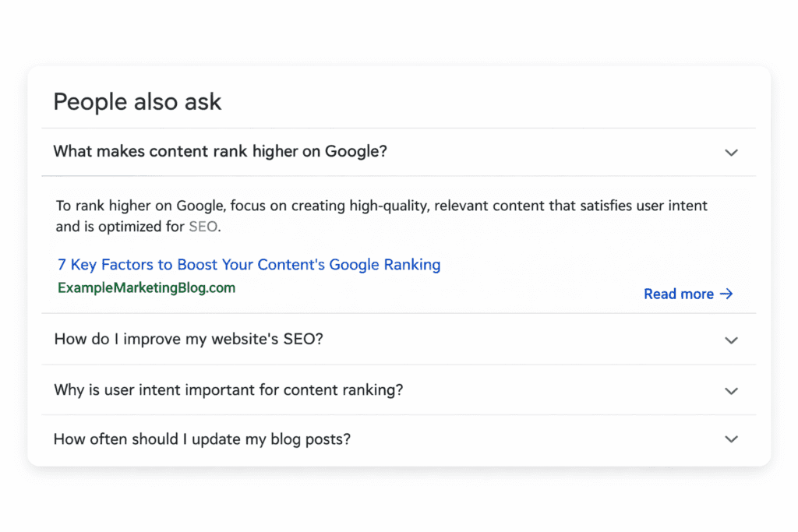Visit ExampleMarketingBlog.com
The height and width of the screenshot is (532, 798).
[146, 288]
